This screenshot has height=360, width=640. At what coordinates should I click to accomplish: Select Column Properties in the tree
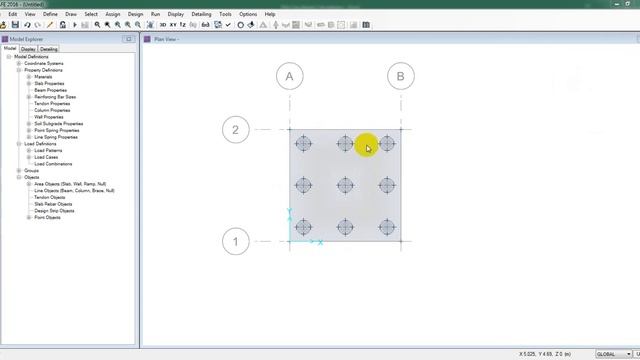pos(52,110)
